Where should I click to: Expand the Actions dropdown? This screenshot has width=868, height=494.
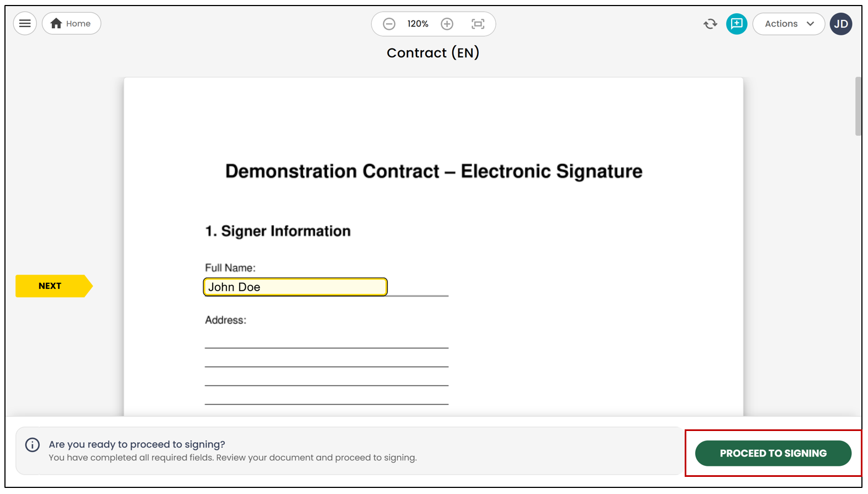(789, 24)
